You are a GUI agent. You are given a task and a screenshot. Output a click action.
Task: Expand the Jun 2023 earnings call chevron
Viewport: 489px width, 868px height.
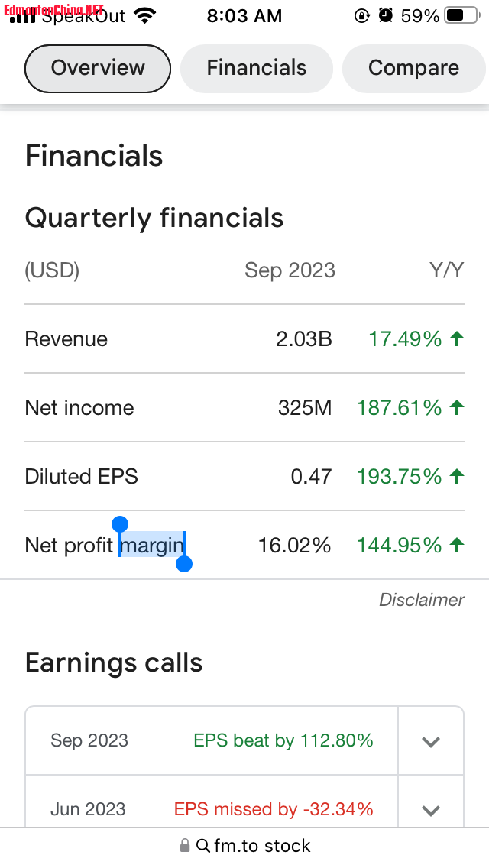[x=431, y=811]
